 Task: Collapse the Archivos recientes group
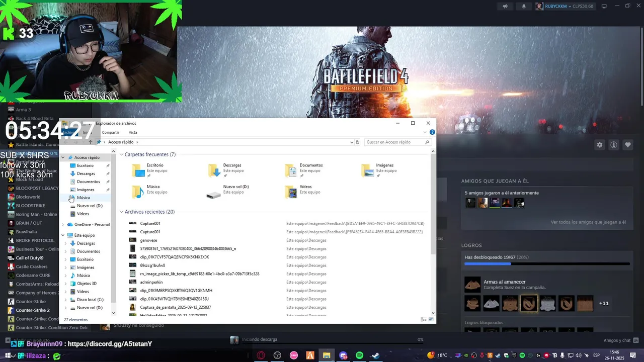tap(122, 212)
